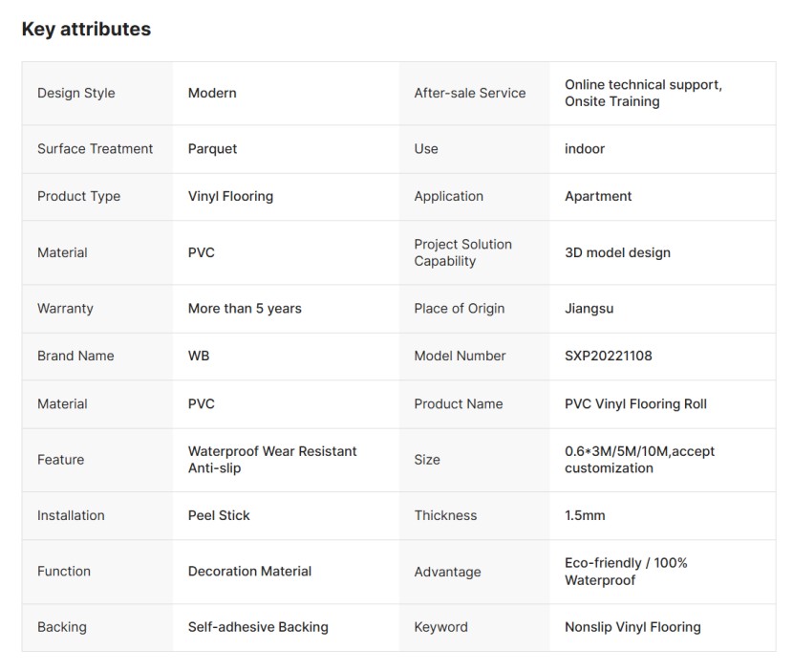Image resolution: width=793 pixels, height=672 pixels.
Task: Click the Parquet surface treatment value
Action: point(212,148)
